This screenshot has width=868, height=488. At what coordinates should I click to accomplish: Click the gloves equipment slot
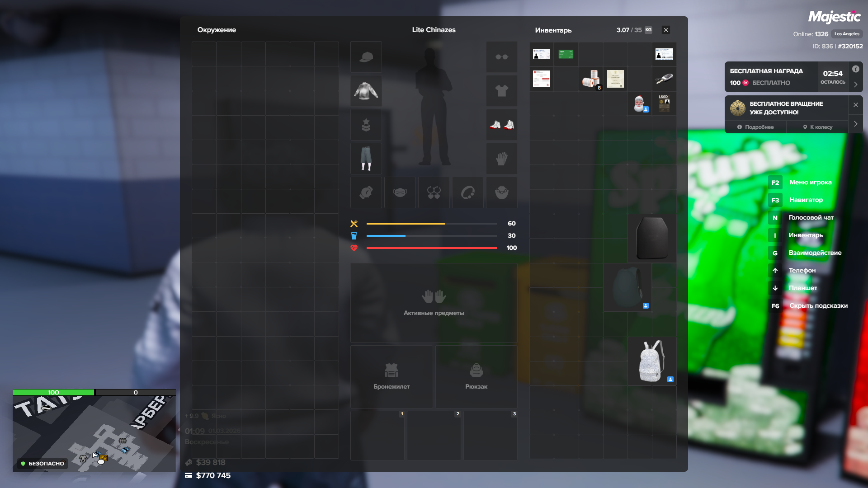(501, 159)
